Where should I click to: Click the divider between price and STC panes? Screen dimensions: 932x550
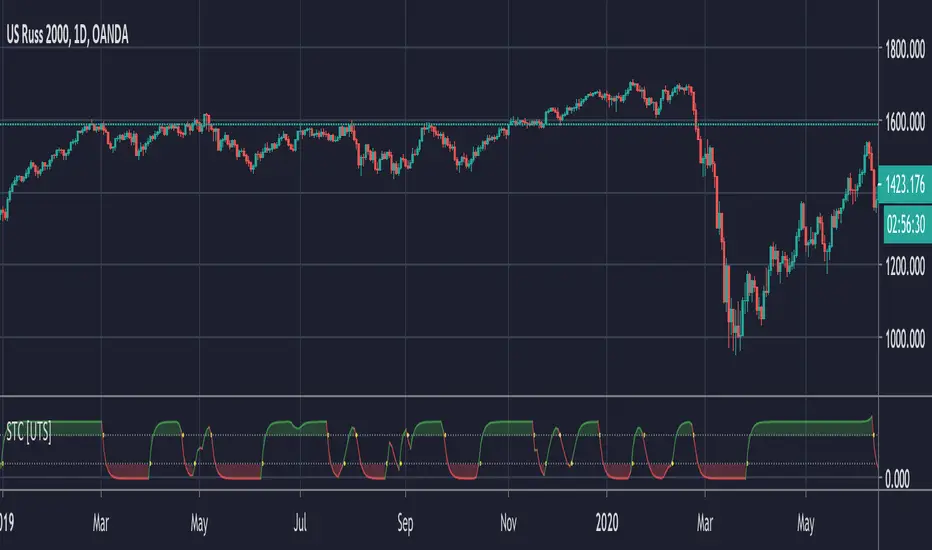pyautogui.click(x=440, y=397)
